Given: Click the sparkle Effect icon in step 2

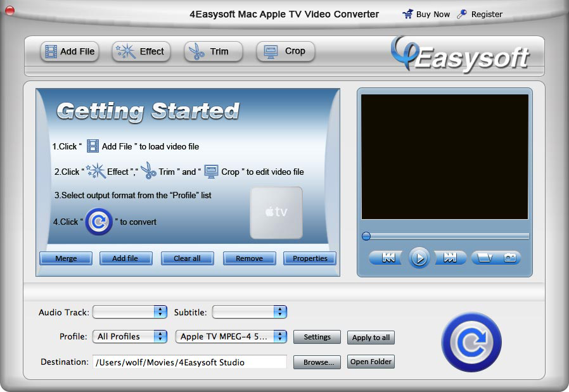Looking at the screenshot, I should tap(96, 170).
